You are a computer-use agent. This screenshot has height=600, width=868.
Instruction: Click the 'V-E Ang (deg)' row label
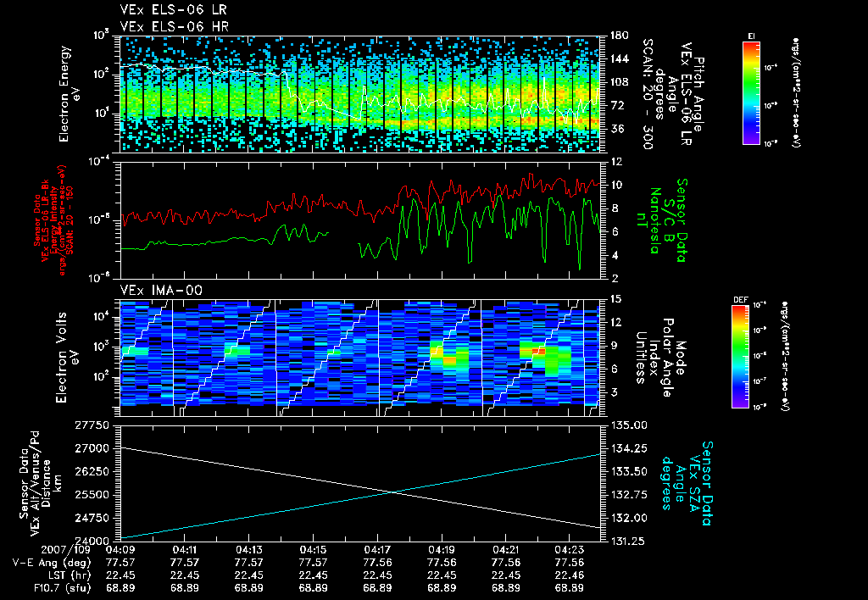pyautogui.click(x=51, y=563)
